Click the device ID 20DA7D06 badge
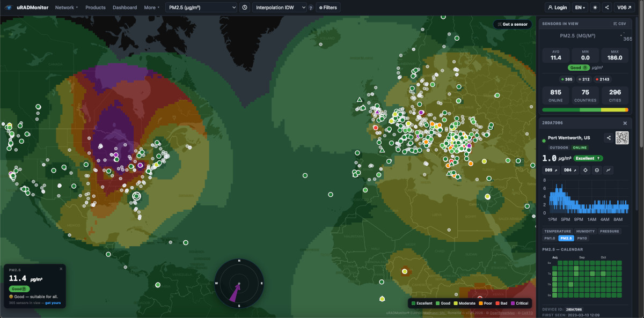644x318 pixels. pyautogui.click(x=574, y=309)
